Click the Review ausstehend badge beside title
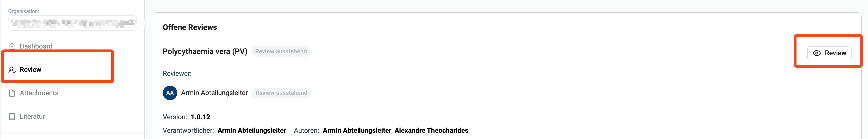 (281, 51)
